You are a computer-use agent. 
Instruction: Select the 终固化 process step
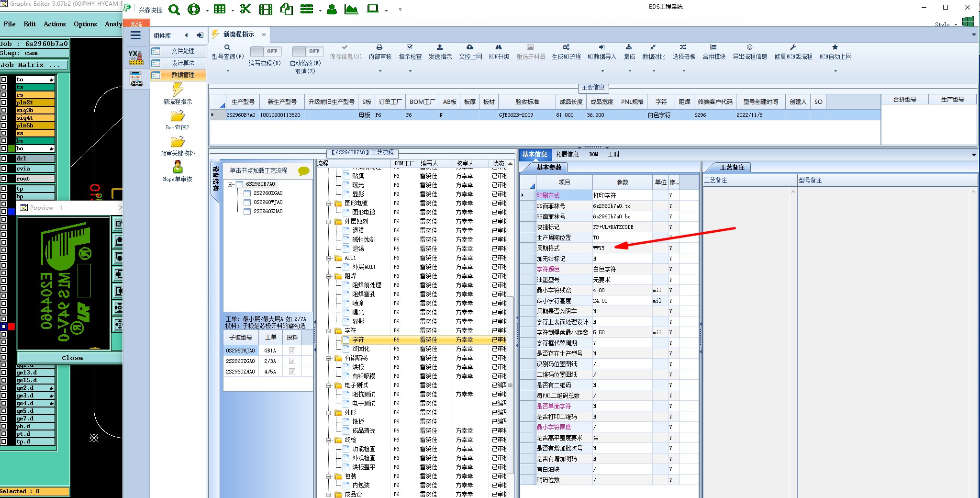[x=361, y=349]
